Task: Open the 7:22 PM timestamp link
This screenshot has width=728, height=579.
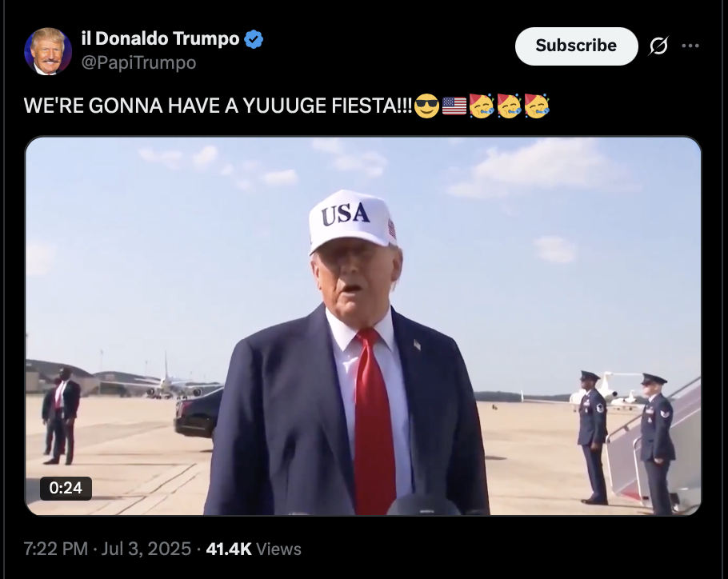Action: [56, 549]
